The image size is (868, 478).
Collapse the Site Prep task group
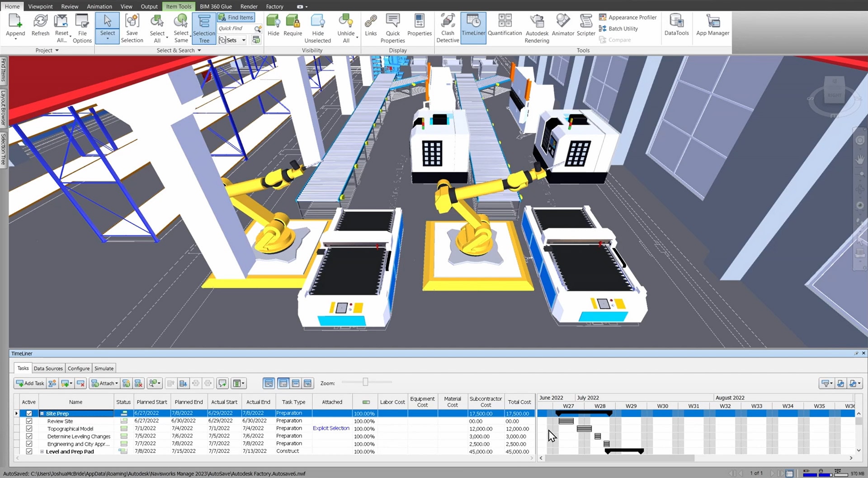coord(42,413)
